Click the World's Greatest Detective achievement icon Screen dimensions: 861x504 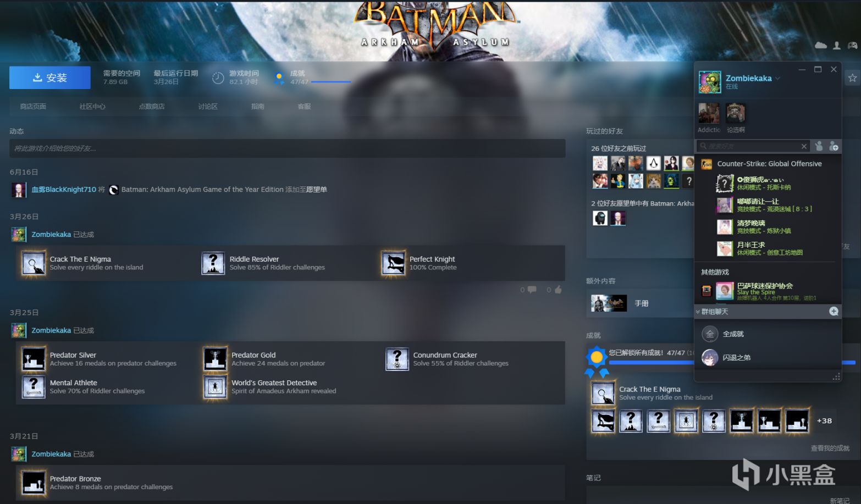pos(215,387)
